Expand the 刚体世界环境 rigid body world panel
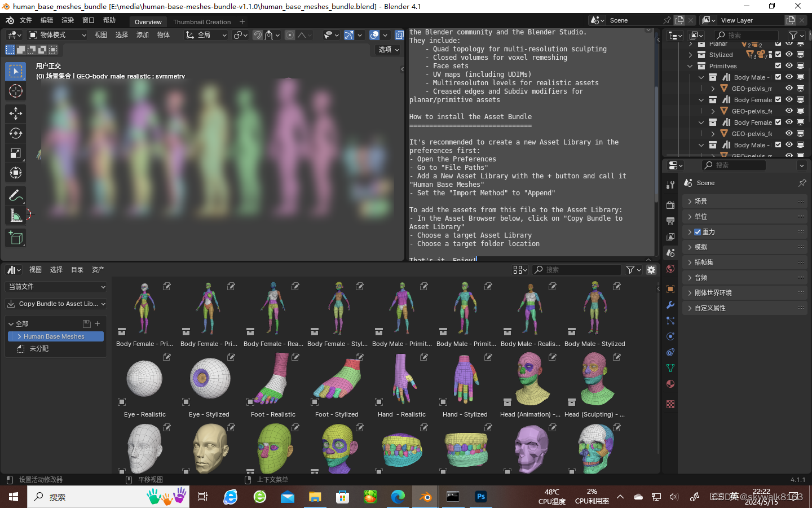The image size is (812, 508). (744, 293)
